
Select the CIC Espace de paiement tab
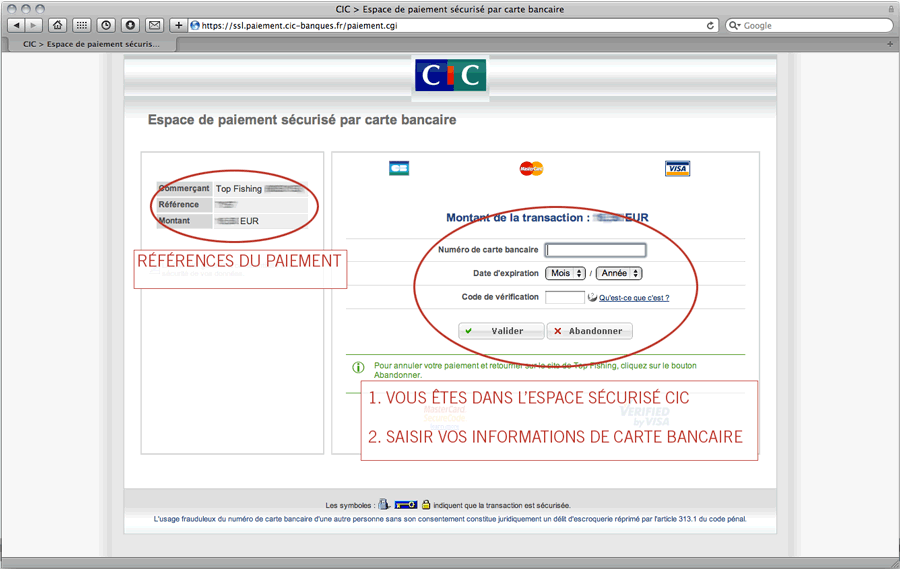(x=91, y=44)
